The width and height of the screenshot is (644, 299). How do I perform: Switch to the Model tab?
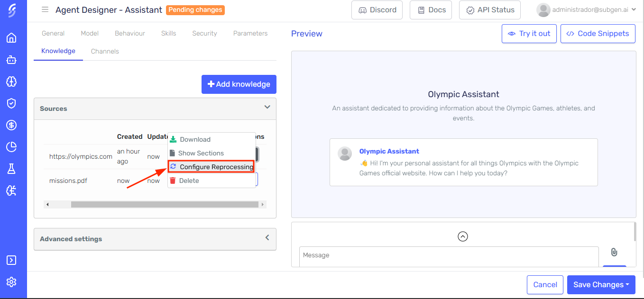[x=90, y=33]
